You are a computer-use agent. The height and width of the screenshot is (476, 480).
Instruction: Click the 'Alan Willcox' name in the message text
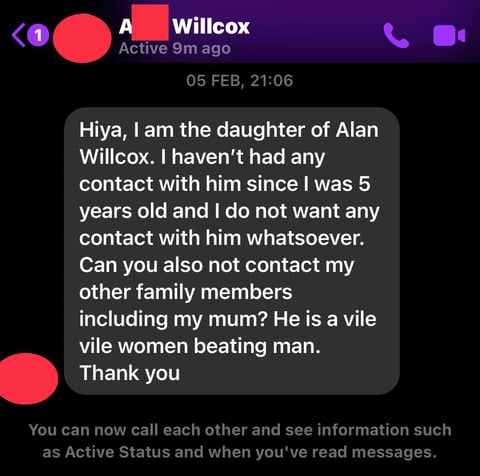[229, 143]
